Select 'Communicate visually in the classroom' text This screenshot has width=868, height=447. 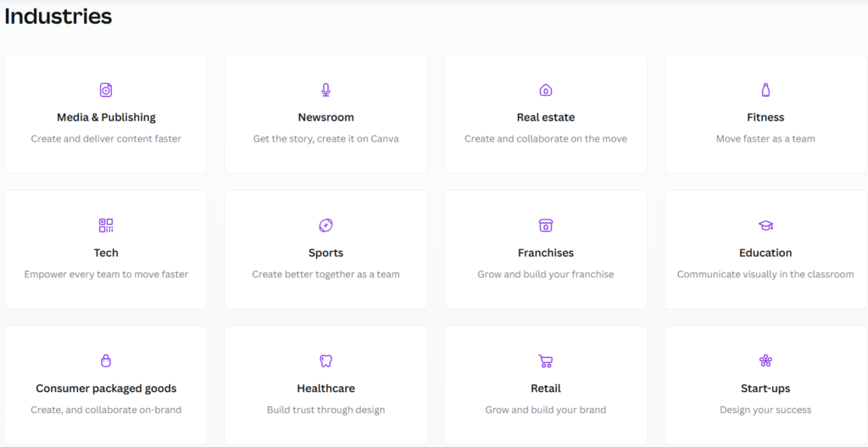click(765, 274)
